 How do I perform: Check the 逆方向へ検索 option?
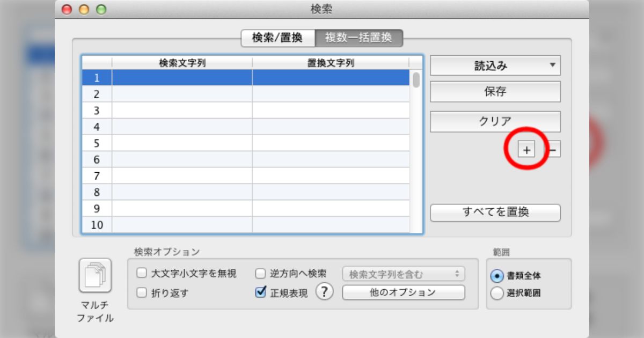pos(259,274)
